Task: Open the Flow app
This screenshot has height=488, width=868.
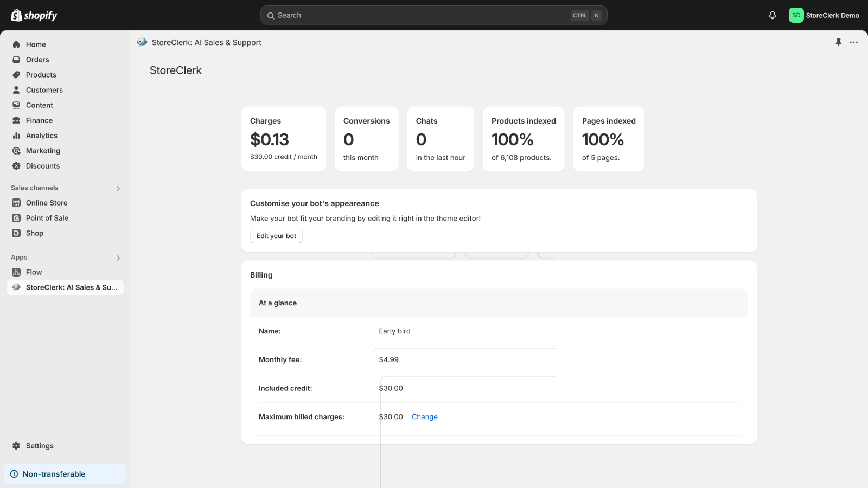Action: pos(65,272)
